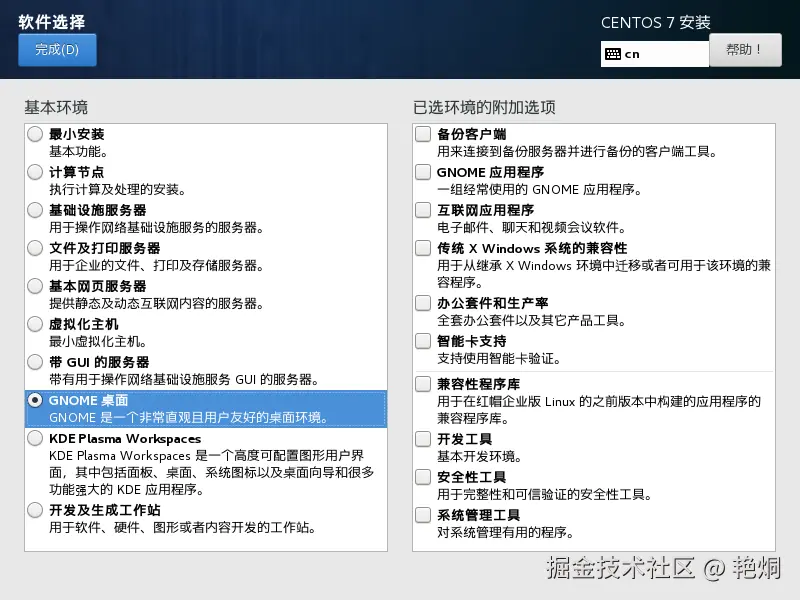800x600 pixels.
Task: Check the 智能卡支持 option
Action: pyautogui.click(x=421, y=340)
